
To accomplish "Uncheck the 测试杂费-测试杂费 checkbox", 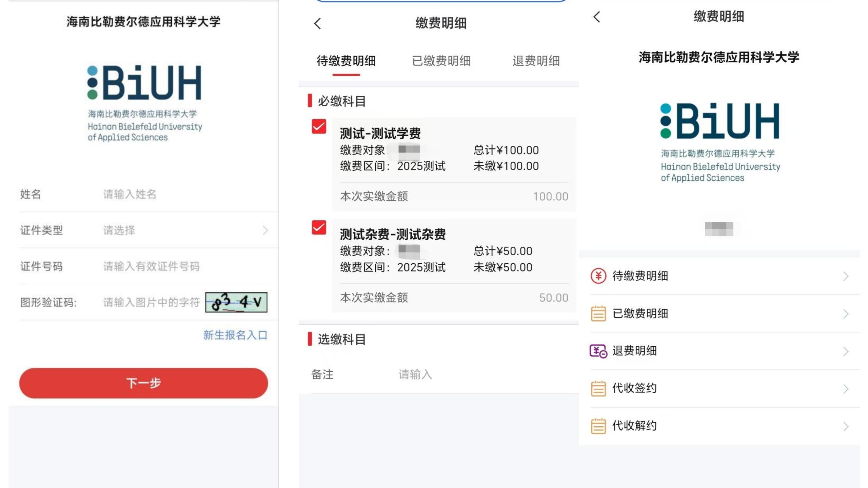I will click(x=319, y=227).
